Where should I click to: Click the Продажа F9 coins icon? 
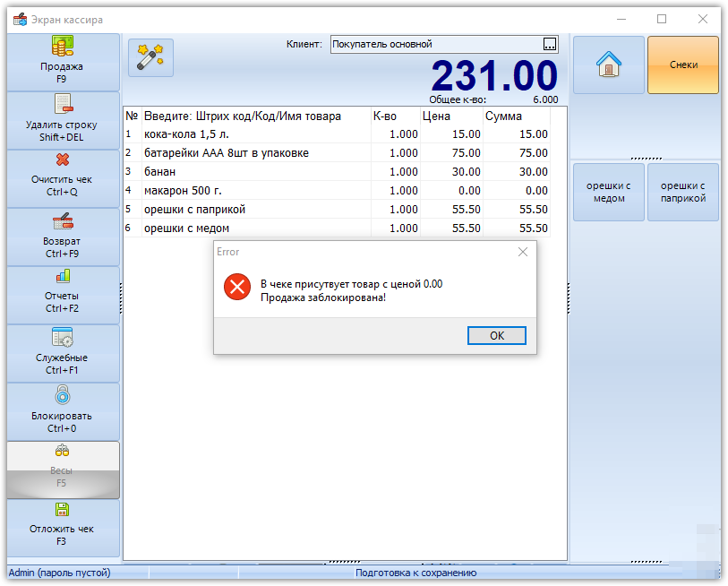(x=62, y=47)
